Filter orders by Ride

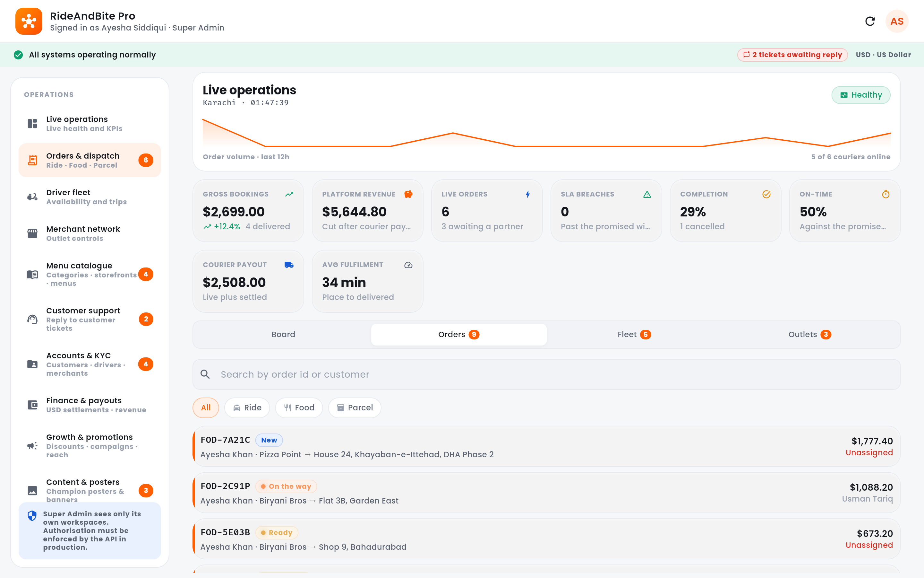pyautogui.click(x=247, y=407)
